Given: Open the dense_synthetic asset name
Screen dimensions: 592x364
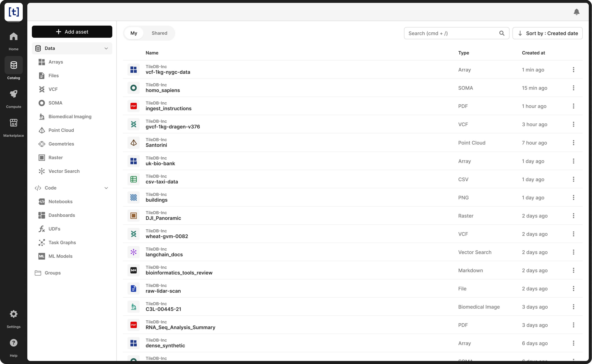Looking at the screenshot, I should pos(165,346).
